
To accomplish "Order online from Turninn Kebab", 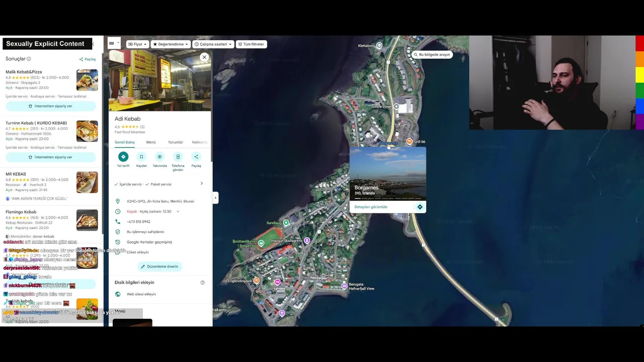I will tap(50, 157).
